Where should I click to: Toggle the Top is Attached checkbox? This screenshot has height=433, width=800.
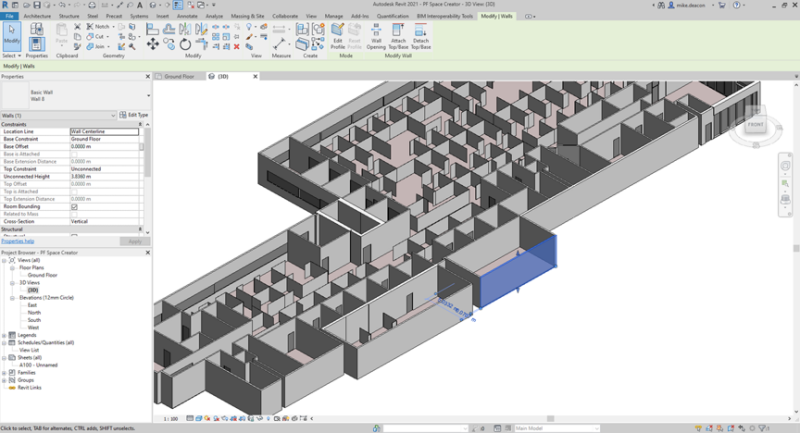pos(74,192)
